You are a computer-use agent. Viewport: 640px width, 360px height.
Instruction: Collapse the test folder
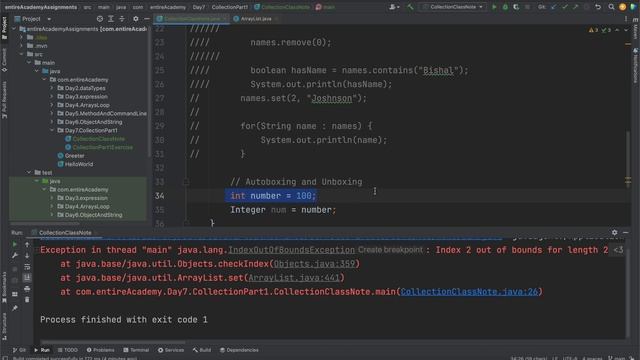[29, 173]
